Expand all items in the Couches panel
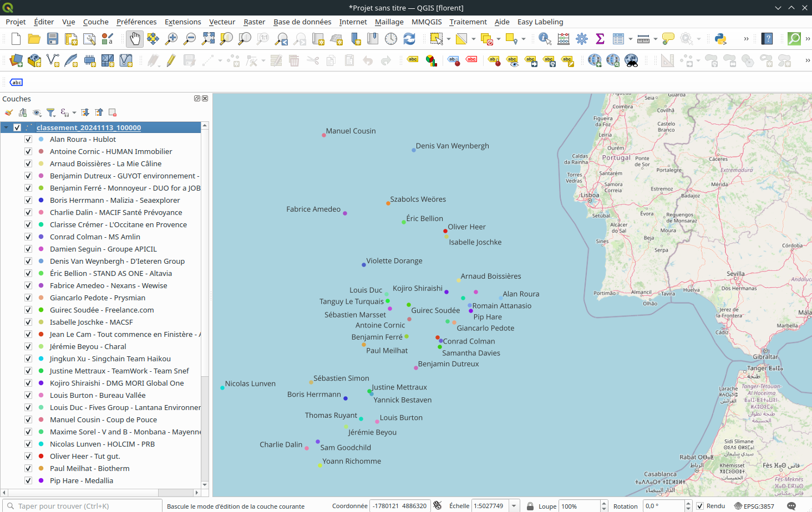Screen dimensions: 812x512 point(85,112)
